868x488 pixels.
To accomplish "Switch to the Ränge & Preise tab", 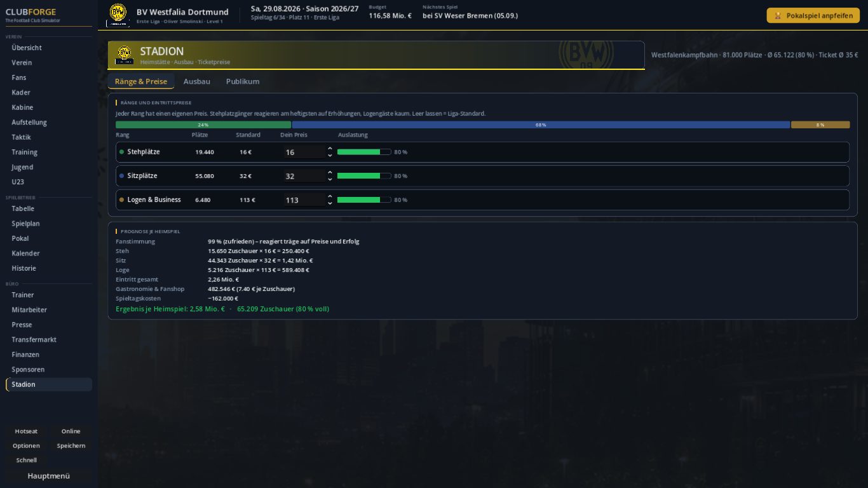I will [x=141, y=81].
